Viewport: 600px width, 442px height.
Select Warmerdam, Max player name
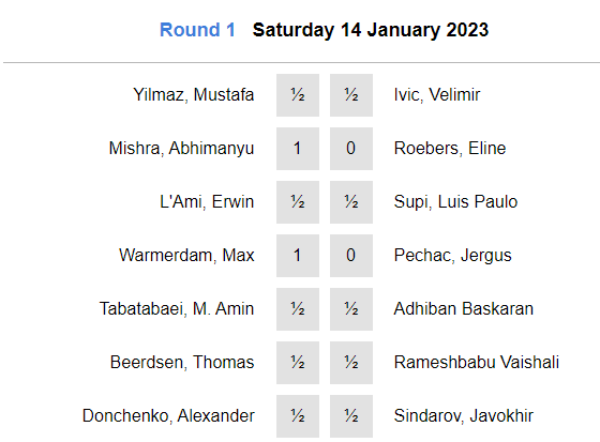click(187, 256)
